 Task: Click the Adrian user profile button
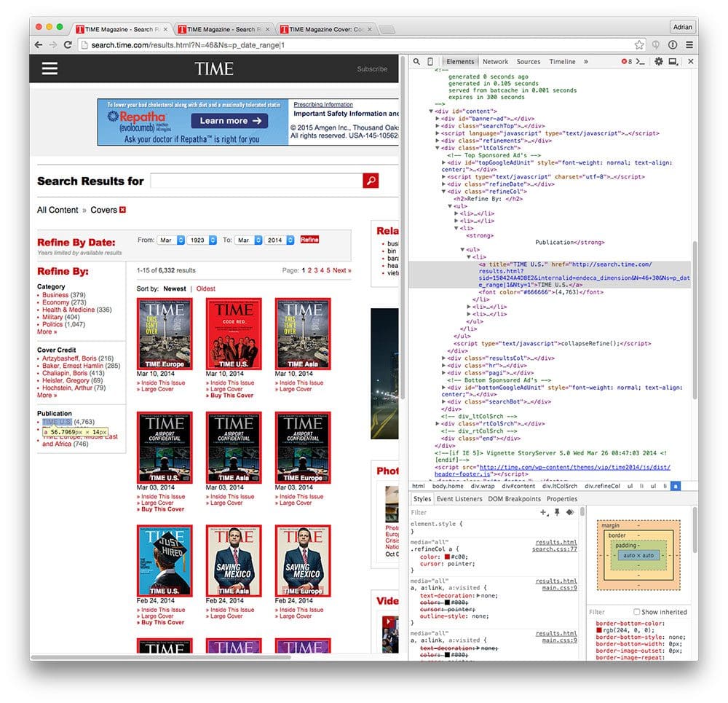pyautogui.click(x=683, y=27)
